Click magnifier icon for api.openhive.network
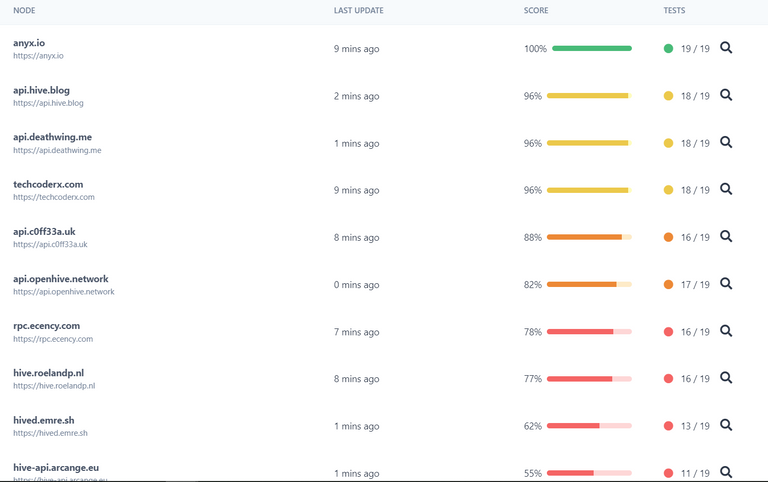 (726, 283)
